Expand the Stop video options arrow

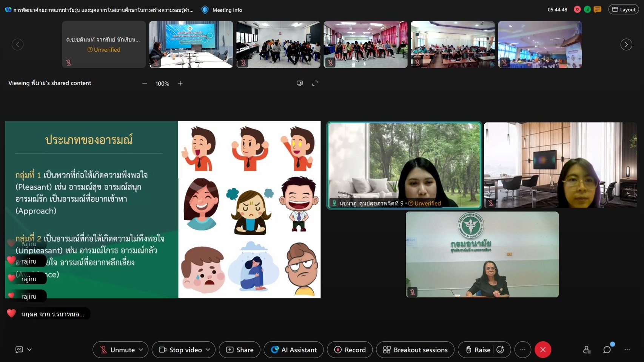coord(208,350)
